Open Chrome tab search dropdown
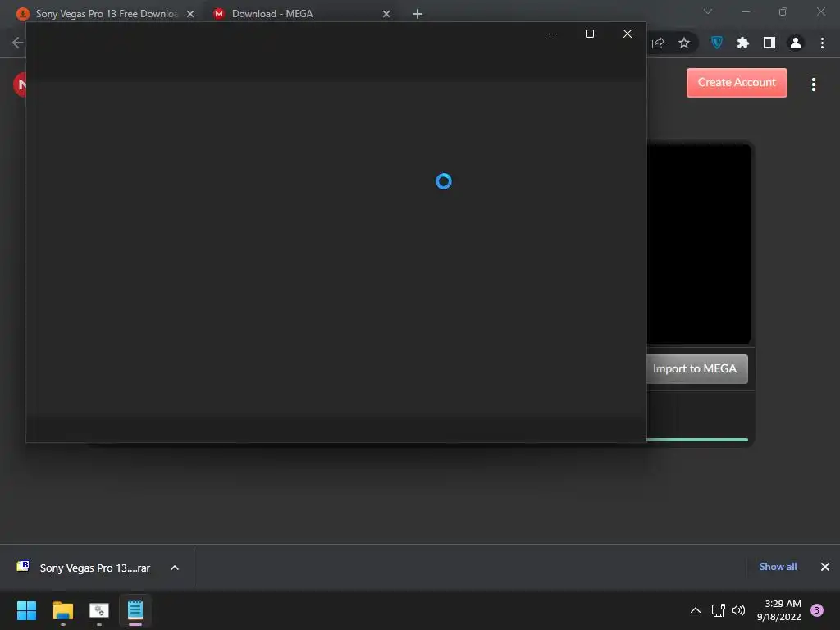The width and height of the screenshot is (840, 630). click(x=708, y=11)
